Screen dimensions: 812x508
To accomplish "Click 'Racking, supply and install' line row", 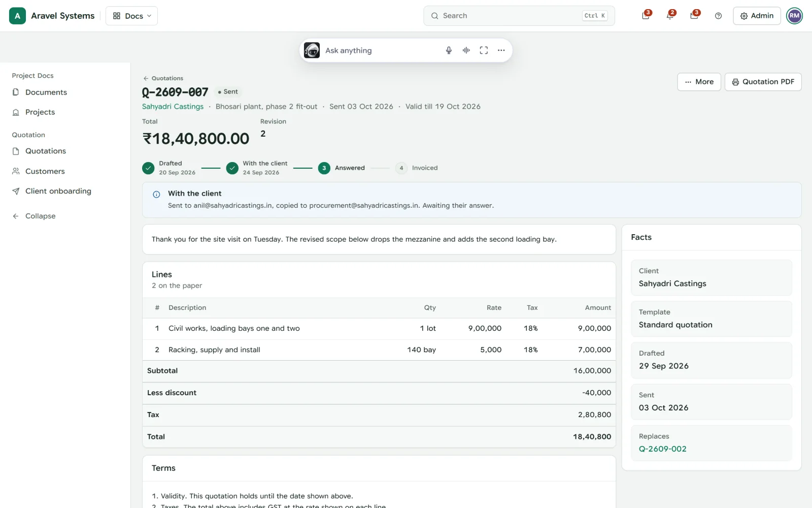I will [379, 350].
